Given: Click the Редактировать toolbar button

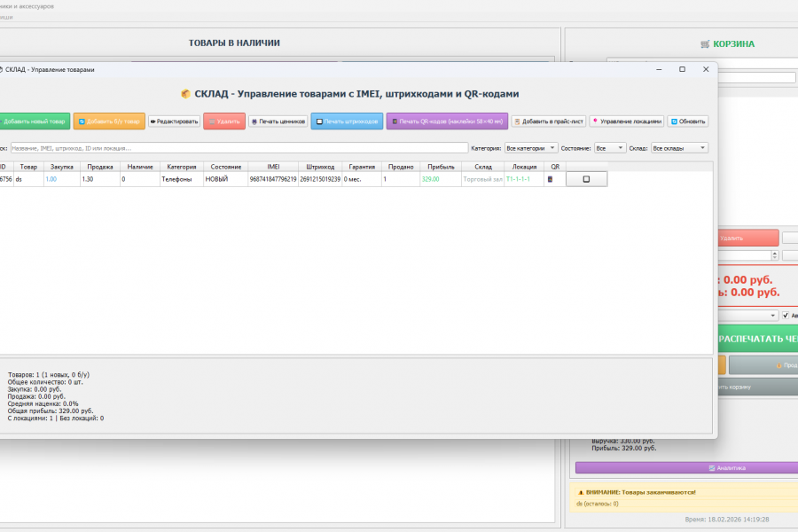Looking at the screenshot, I should point(174,121).
